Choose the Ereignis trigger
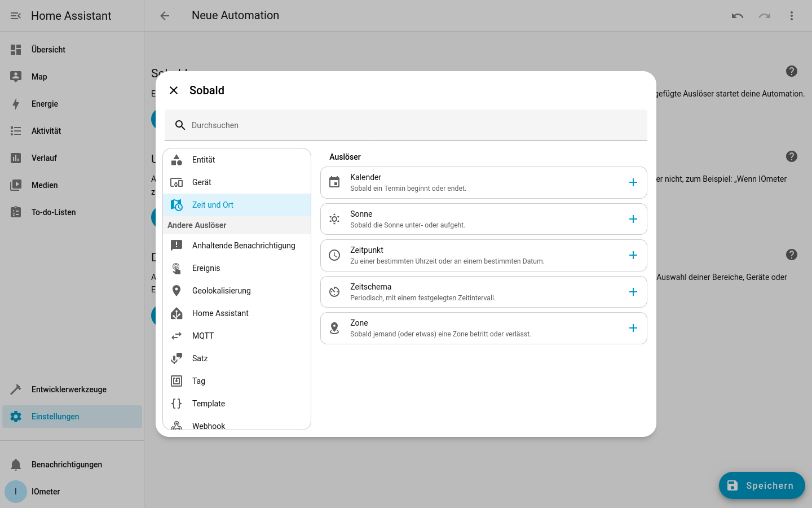 [237, 268]
